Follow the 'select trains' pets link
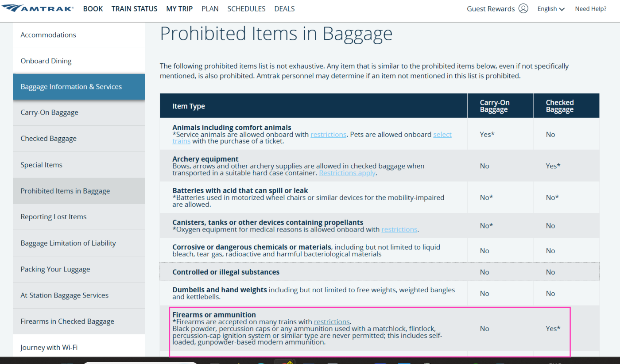The width and height of the screenshot is (620, 364). [x=442, y=135]
